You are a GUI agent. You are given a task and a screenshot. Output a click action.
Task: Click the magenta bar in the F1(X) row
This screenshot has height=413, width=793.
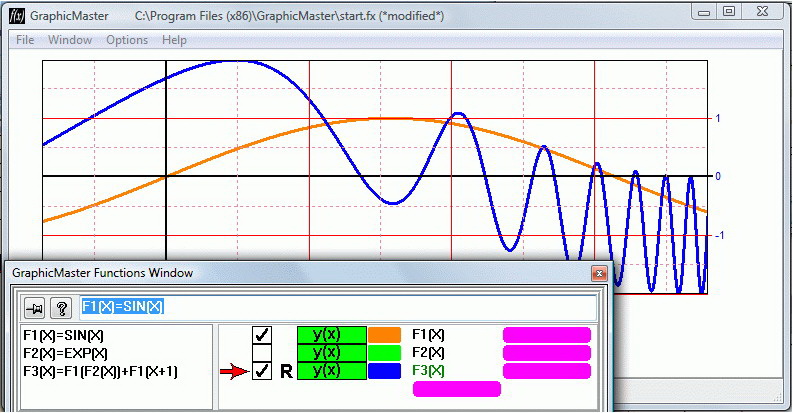(547, 335)
